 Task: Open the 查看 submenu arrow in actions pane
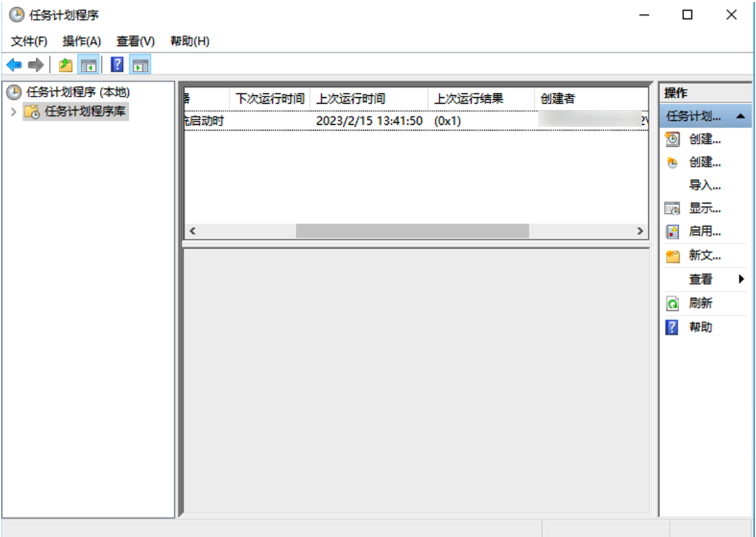(x=741, y=279)
